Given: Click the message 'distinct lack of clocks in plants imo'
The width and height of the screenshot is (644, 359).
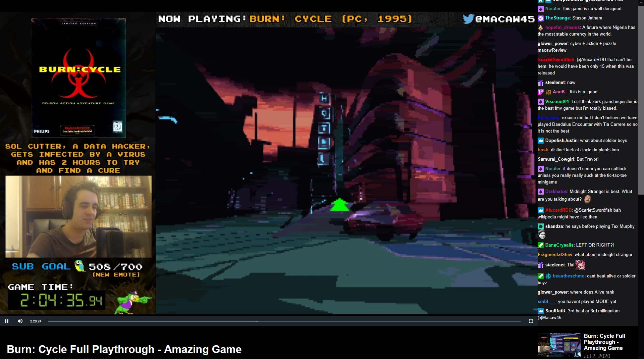Looking at the screenshot, I should [585, 150].
